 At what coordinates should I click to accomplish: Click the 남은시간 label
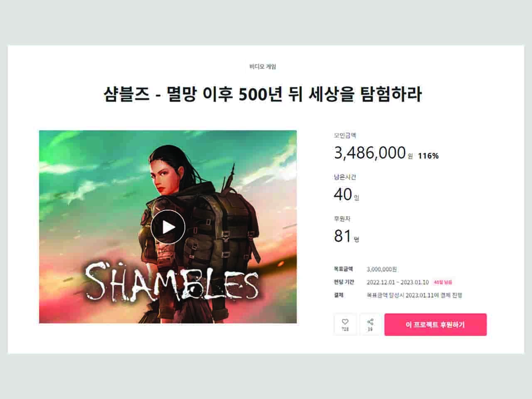tap(345, 177)
